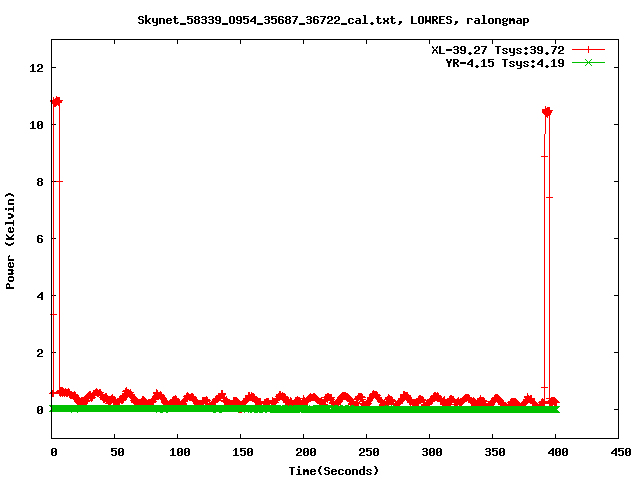This screenshot has width=640, height=480.
Task: Click the y-axis tick label 8
Action: pos(40,182)
